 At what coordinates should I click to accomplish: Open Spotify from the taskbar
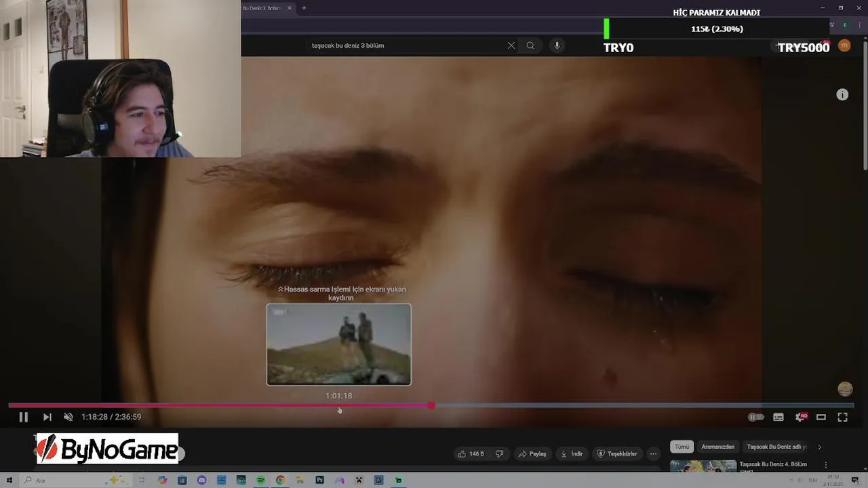coord(260,481)
